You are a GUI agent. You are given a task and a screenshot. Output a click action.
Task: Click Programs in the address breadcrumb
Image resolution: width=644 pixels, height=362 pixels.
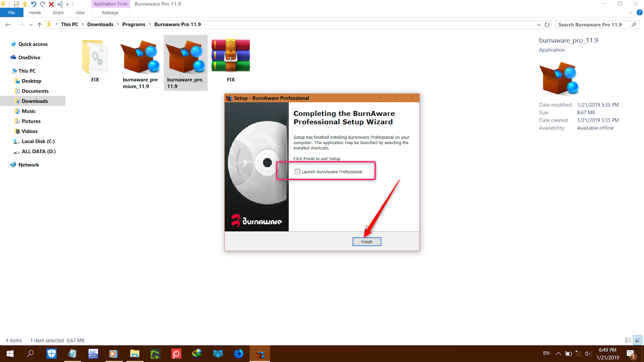134,25
